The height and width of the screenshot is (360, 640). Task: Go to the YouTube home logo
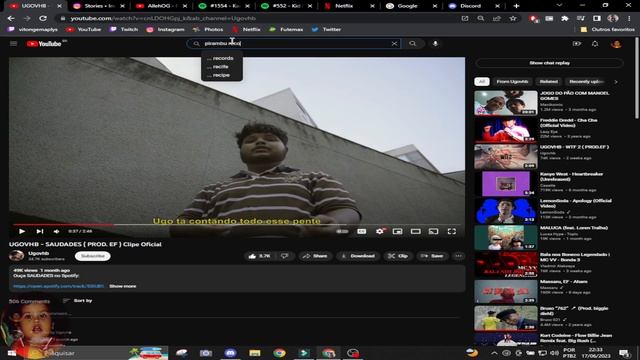coord(44,44)
